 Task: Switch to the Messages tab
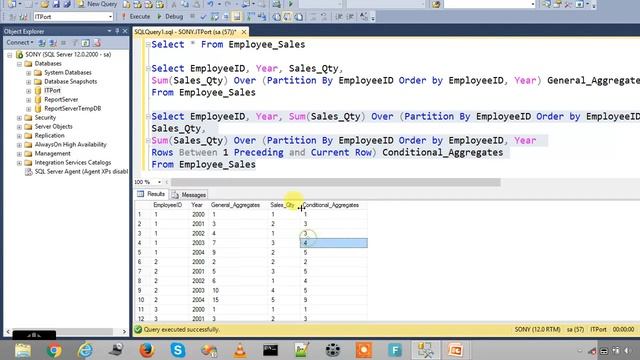point(189,195)
